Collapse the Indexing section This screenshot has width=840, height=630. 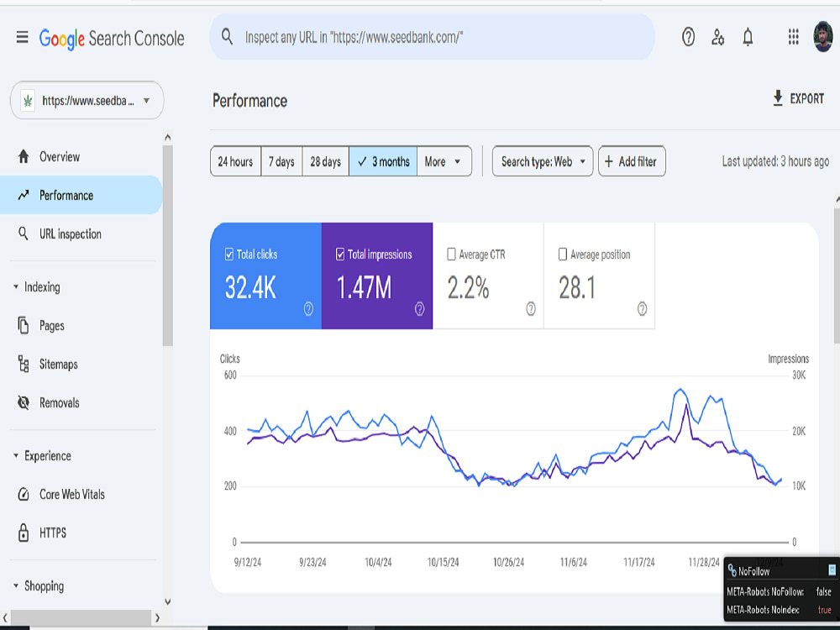pos(15,287)
